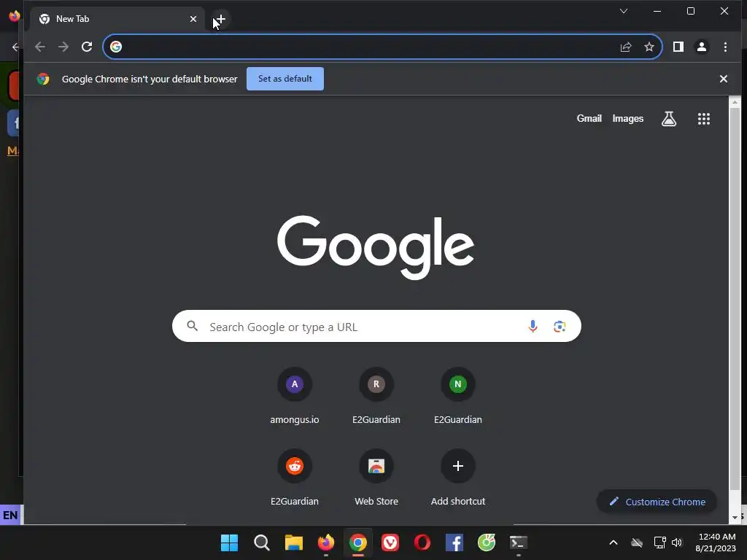The image size is (747, 560).
Task: Open the Google apps grid
Action: pos(704,119)
